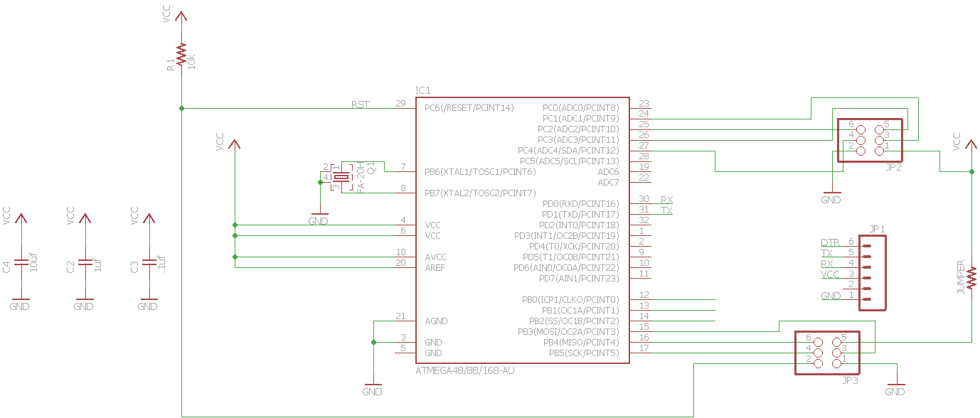
Task: Click the 10k value label of R1
Action: click(191, 60)
